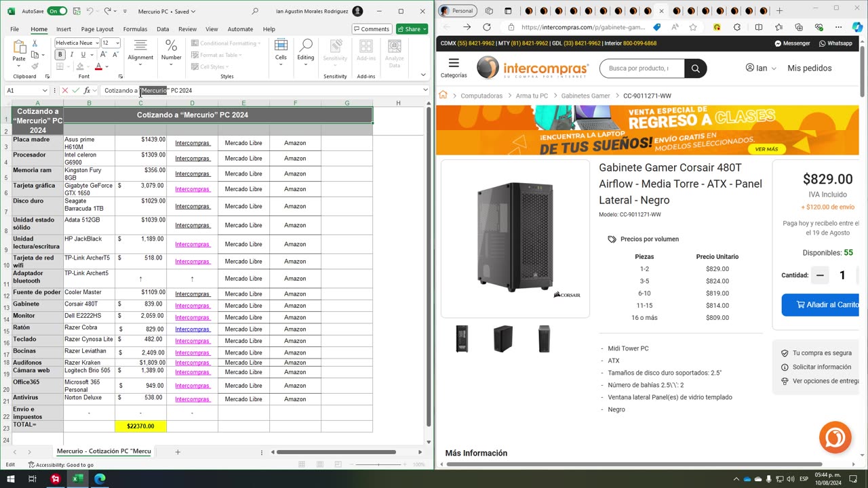Collapse the Excel ribbon chevron

423,75
